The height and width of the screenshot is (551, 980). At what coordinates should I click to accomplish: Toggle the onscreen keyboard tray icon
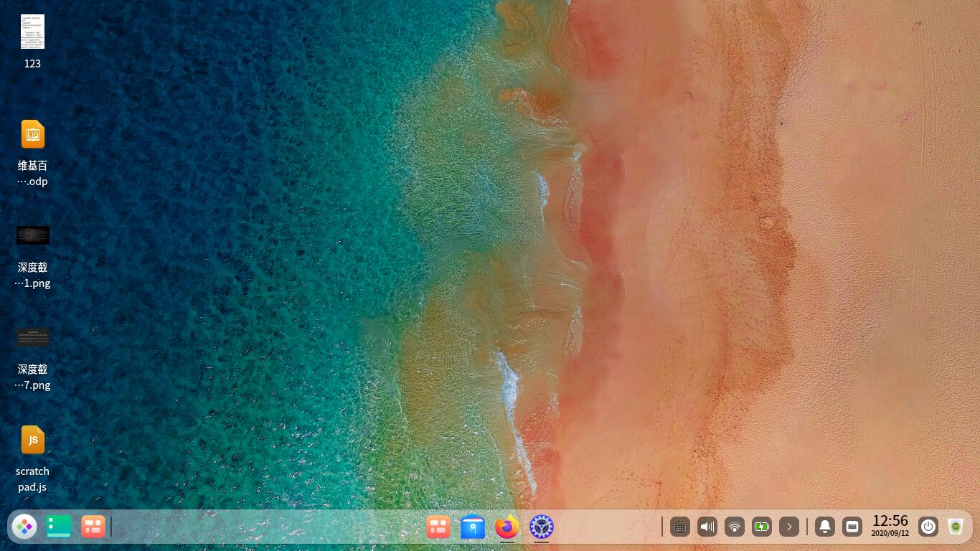pos(852,527)
